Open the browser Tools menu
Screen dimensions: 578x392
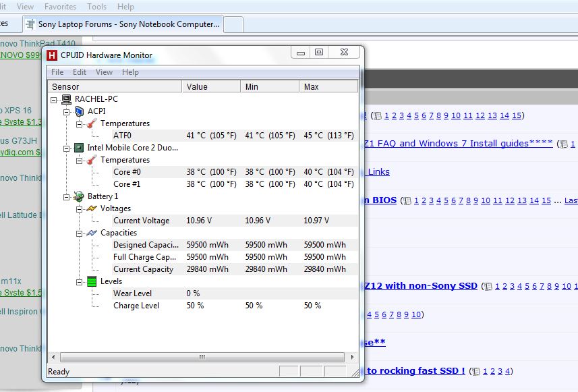(96, 7)
